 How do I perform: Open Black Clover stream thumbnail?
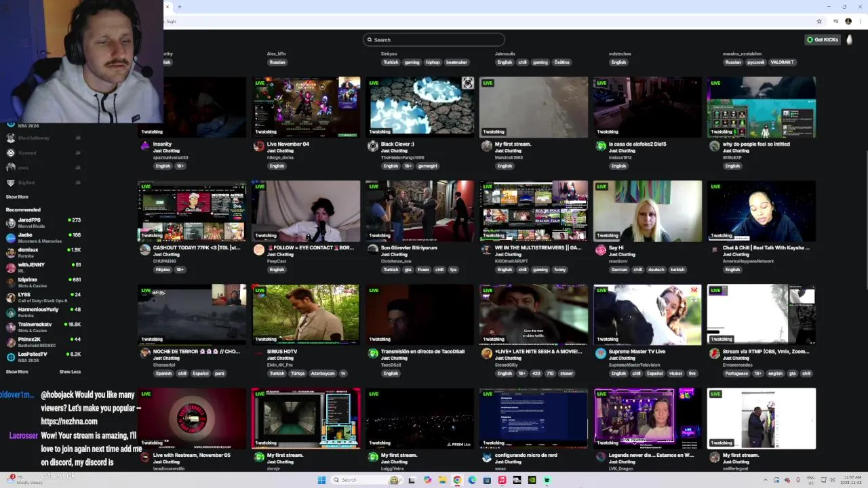pyautogui.click(x=420, y=107)
